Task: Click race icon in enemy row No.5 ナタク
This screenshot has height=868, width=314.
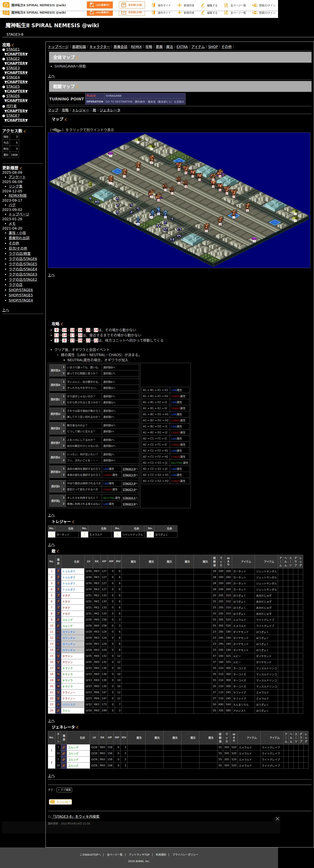Action: click(58, 595)
